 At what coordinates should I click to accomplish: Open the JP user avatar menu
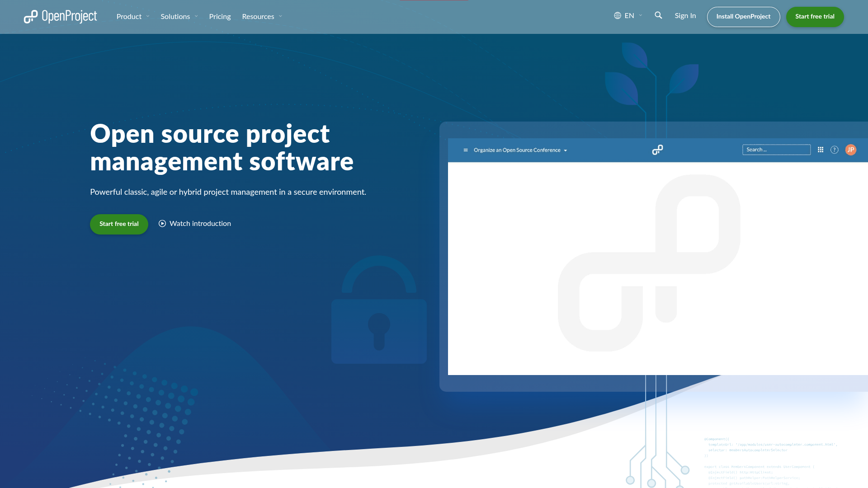tap(851, 150)
